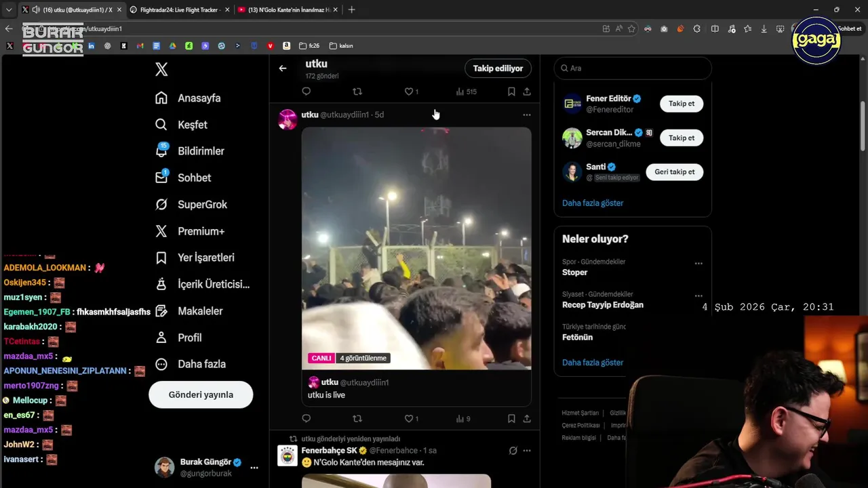
Task: Open more options on Fenerbahçe SK post
Action: coord(527,451)
